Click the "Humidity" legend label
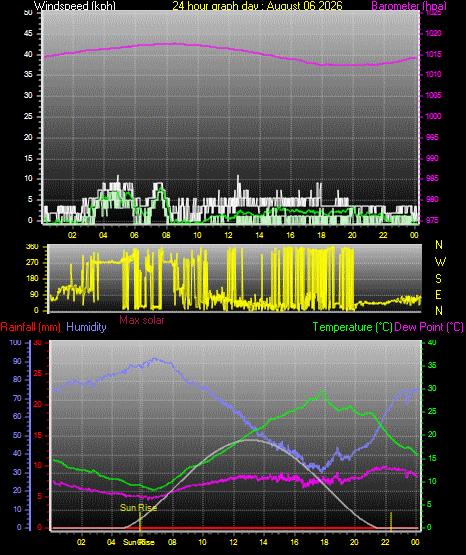This screenshot has width=466, height=555. pos(86,327)
